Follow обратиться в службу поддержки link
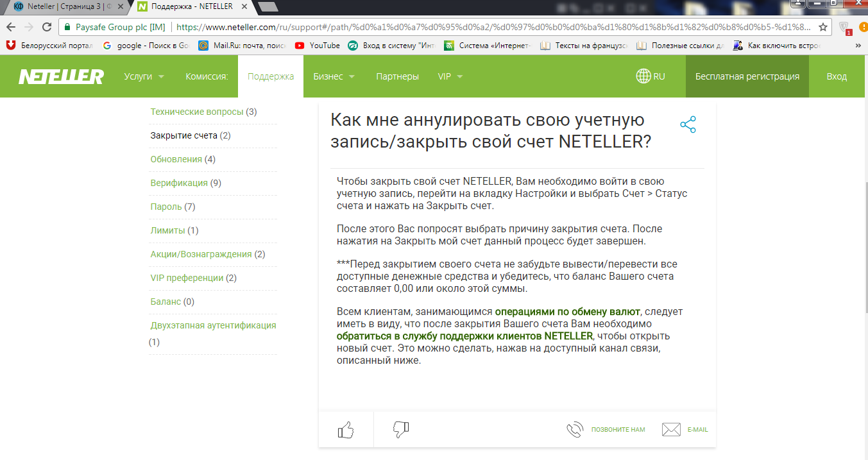Screen dimensions: 868x460 [x=465, y=336]
